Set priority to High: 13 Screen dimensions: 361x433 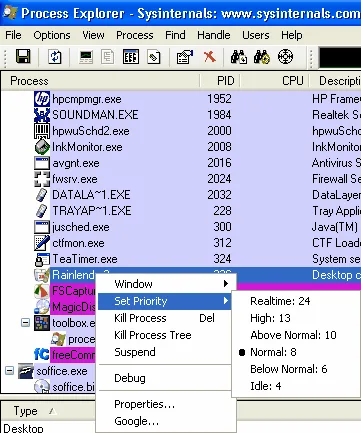[x=270, y=318]
